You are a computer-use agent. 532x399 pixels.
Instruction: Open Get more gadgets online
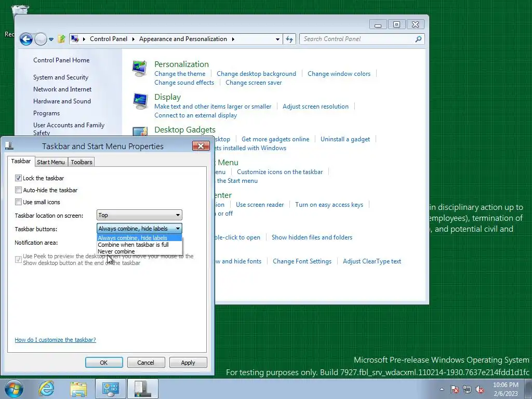pos(275,139)
